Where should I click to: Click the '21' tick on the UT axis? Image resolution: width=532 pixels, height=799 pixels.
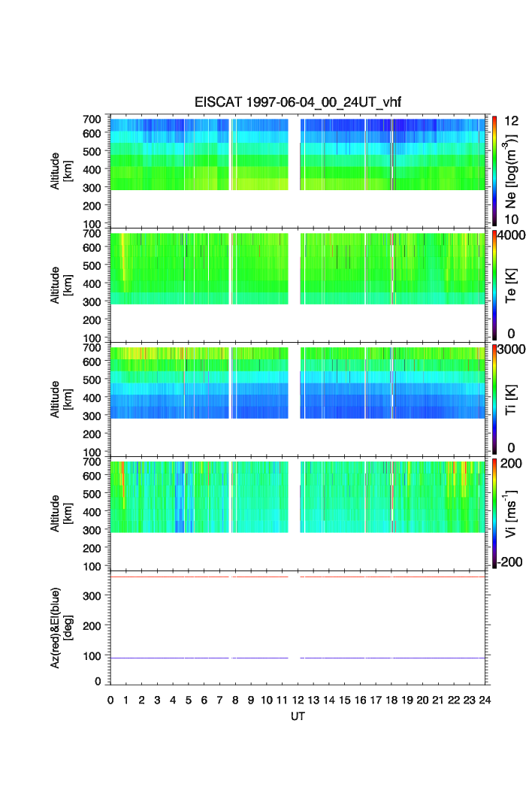pos(438,700)
